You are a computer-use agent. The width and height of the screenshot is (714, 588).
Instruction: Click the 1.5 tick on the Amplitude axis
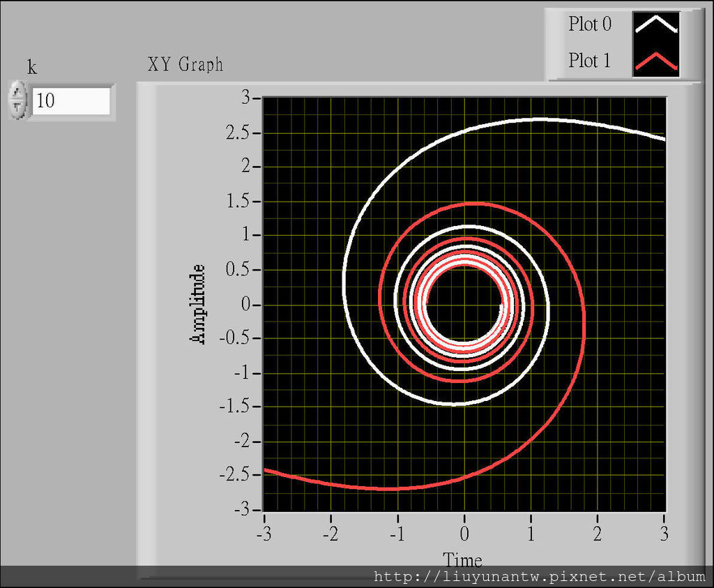click(238, 201)
